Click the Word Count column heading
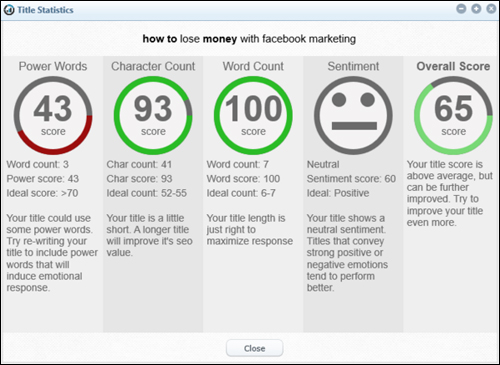 click(253, 66)
